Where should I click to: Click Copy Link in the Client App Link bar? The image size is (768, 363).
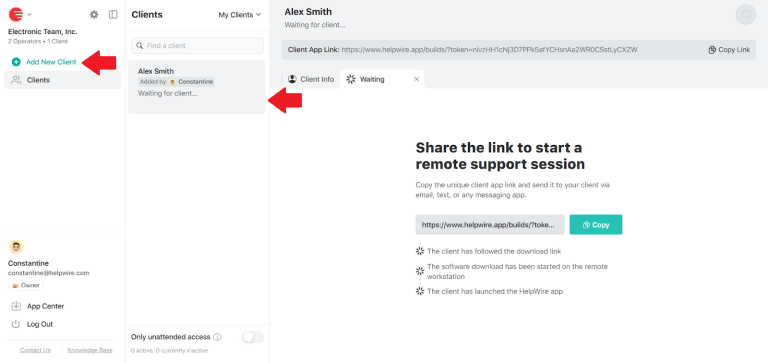(x=729, y=50)
